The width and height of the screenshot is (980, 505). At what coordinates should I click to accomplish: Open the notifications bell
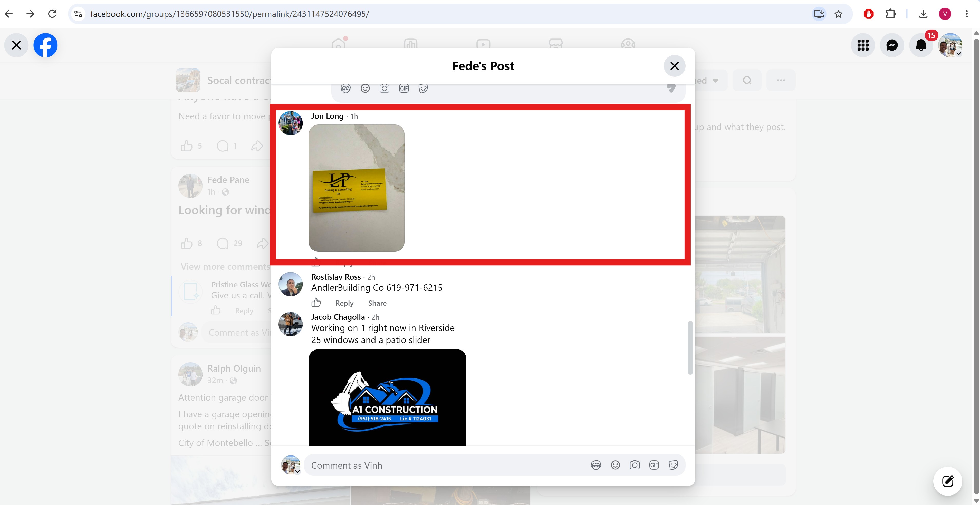921,45
